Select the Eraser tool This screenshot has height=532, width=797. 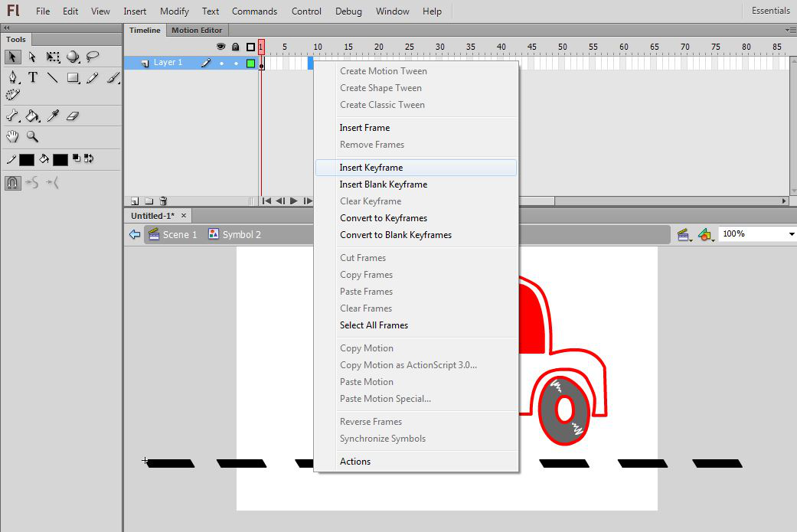73,116
